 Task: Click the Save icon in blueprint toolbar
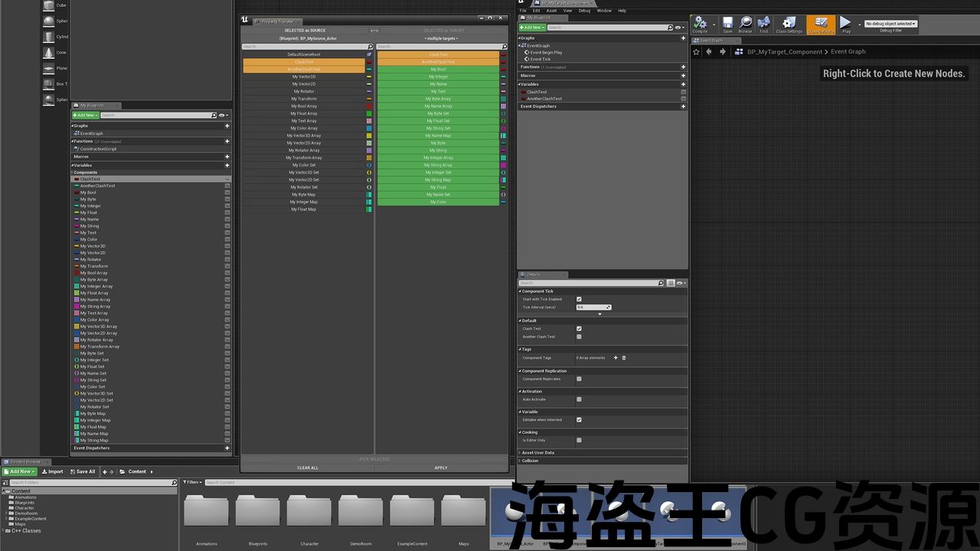pyautogui.click(x=727, y=25)
